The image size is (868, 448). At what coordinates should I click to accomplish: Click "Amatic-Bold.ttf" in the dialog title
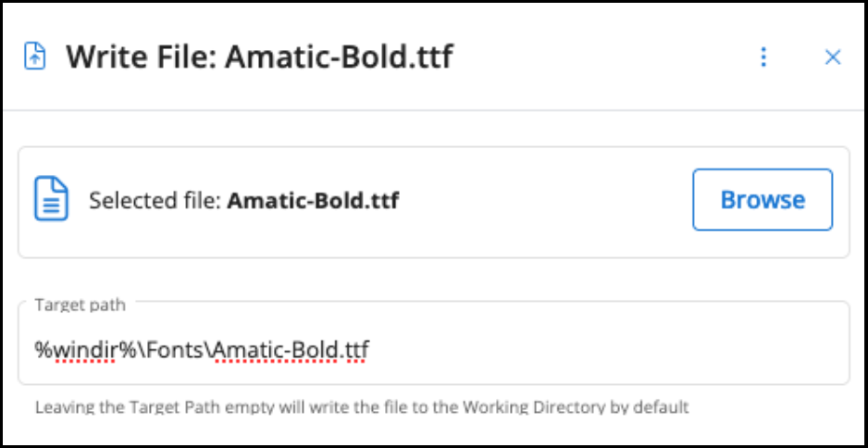pos(339,57)
